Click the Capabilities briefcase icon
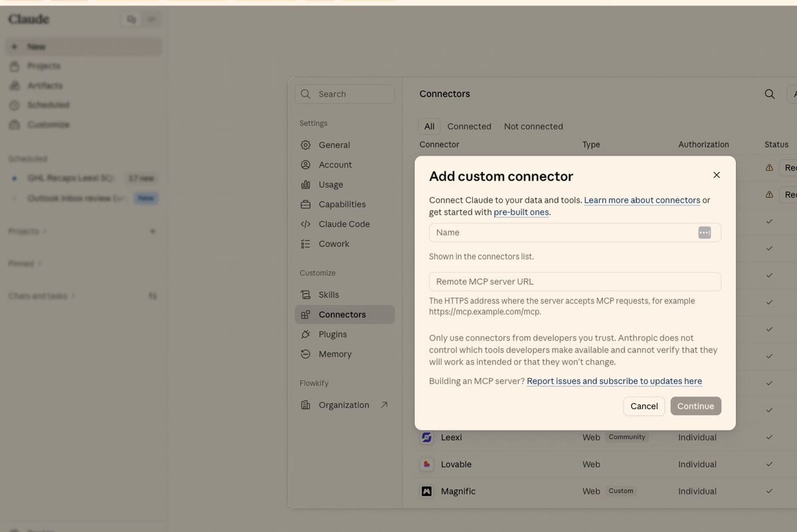Screen dimensions: 797x532 point(306,205)
